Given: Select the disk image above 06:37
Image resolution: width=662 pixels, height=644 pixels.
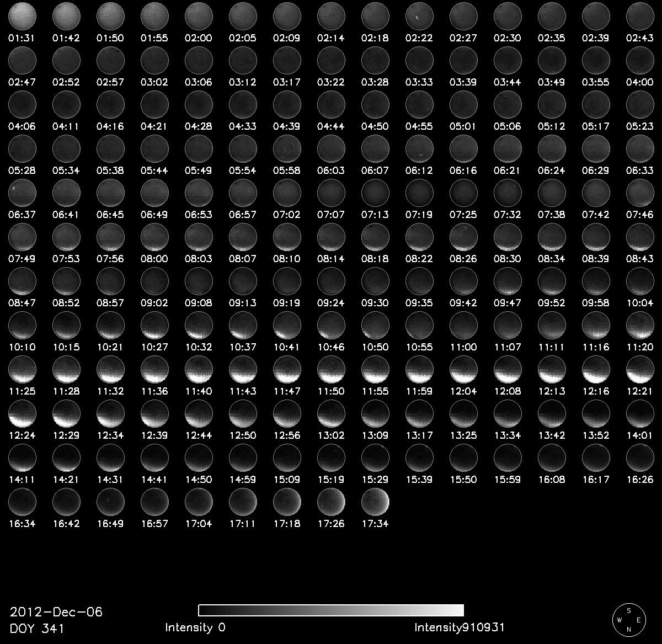Looking at the screenshot, I should click(22, 192).
